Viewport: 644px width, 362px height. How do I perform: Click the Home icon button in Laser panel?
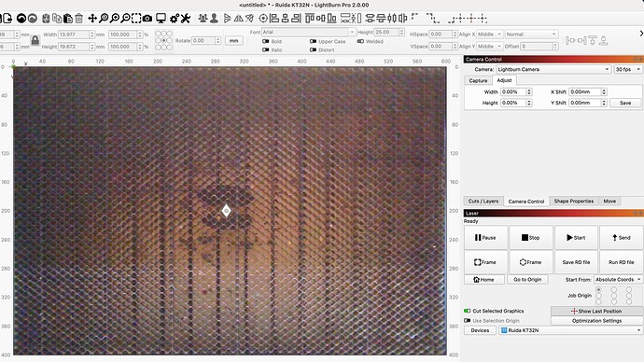click(483, 280)
